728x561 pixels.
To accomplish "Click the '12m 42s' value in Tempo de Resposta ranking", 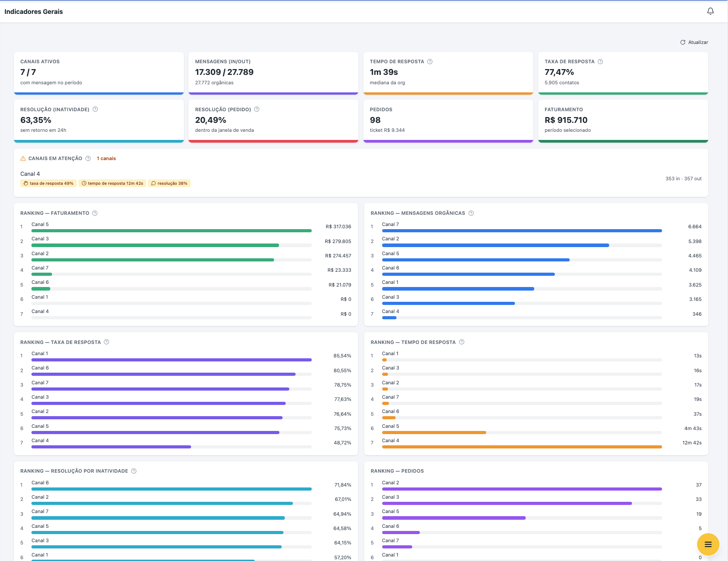I will [x=692, y=443].
